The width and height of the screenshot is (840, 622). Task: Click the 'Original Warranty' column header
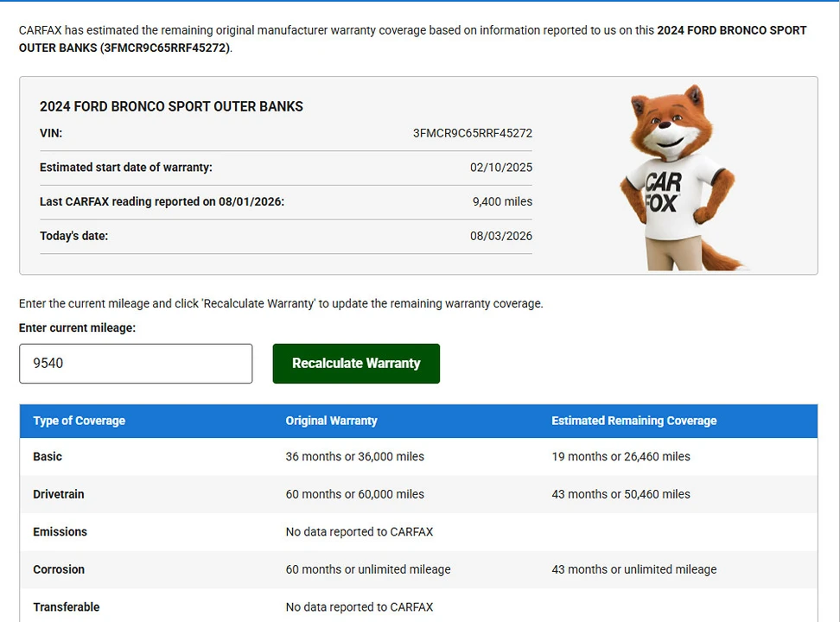pyautogui.click(x=331, y=421)
